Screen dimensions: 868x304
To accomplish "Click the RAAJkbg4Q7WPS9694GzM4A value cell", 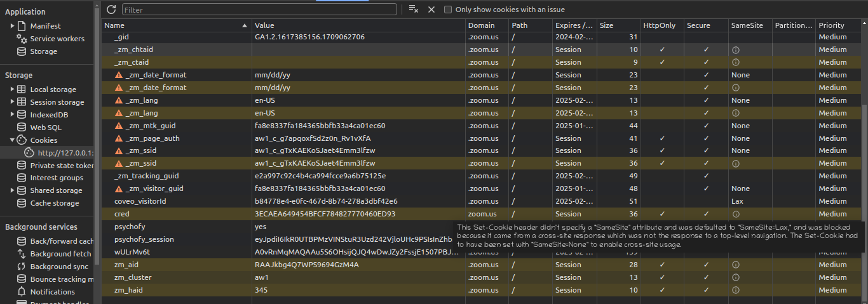I will click(358, 265).
